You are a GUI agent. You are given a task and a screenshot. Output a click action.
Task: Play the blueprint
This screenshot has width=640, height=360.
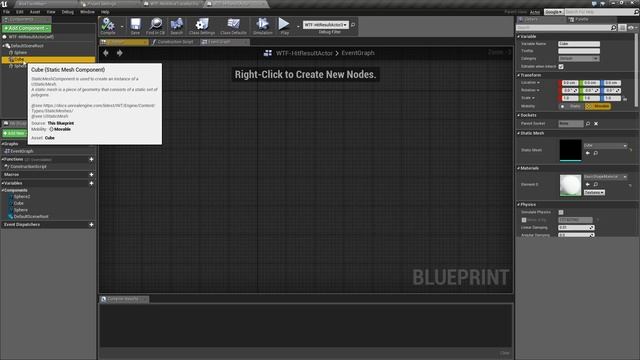pyautogui.click(x=284, y=26)
